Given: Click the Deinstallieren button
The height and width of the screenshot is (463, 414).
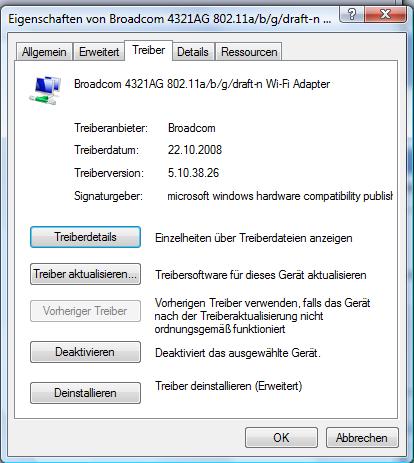Looking at the screenshot, I should coord(85,393).
